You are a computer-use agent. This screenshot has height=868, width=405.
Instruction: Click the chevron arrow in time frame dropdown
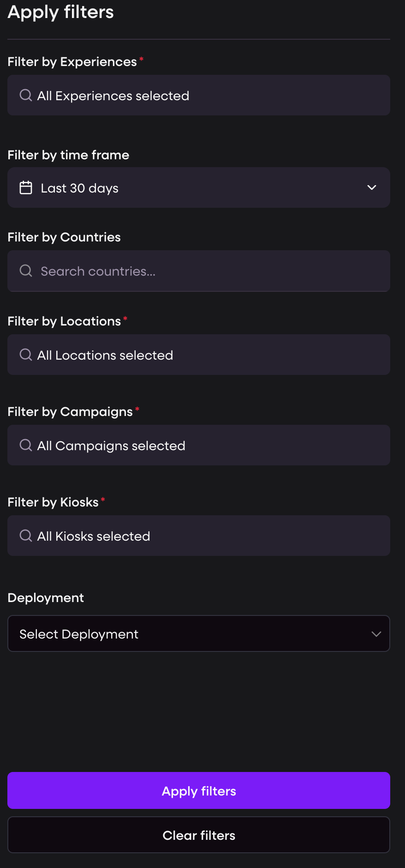[372, 187]
